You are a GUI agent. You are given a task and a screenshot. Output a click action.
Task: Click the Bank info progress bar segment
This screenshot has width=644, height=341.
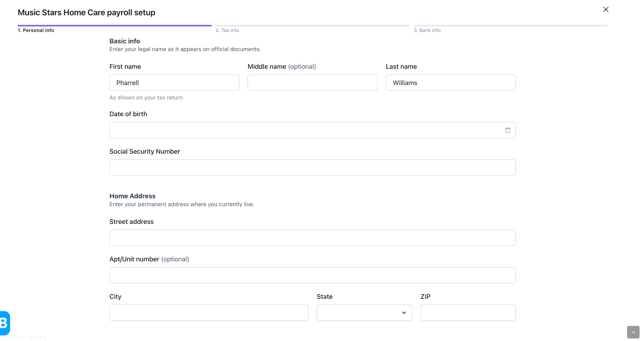pos(510,26)
